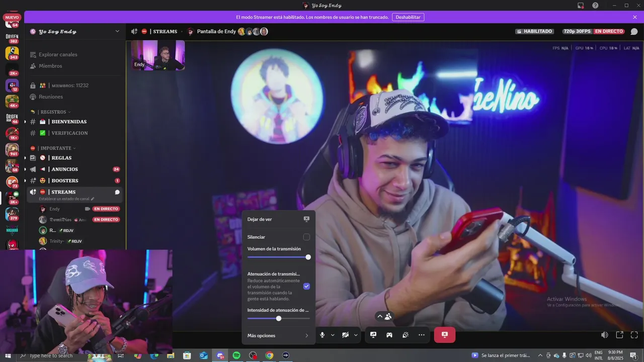Open Miembros list
This screenshot has height=362, width=644.
pyautogui.click(x=74, y=66)
